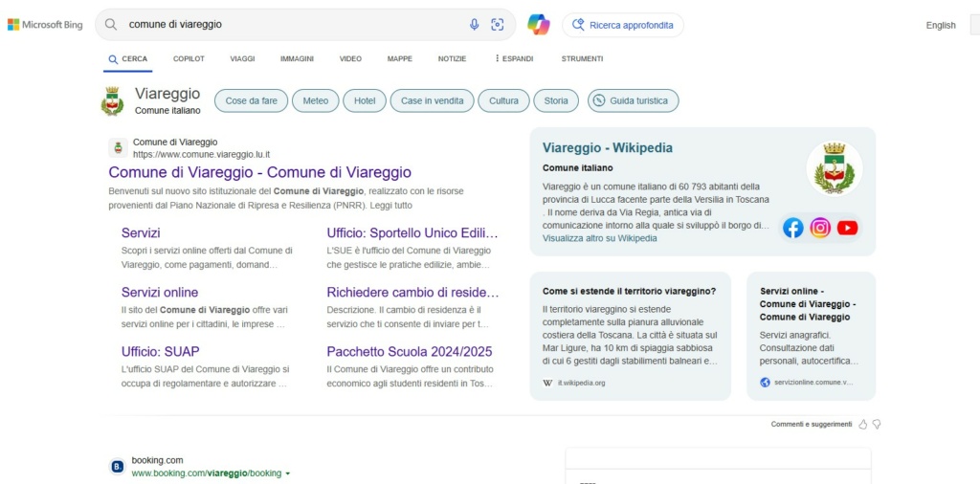Click the coat of arms image in Wikipedia card
The height and width of the screenshot is (484, 980).
point(835,168)
